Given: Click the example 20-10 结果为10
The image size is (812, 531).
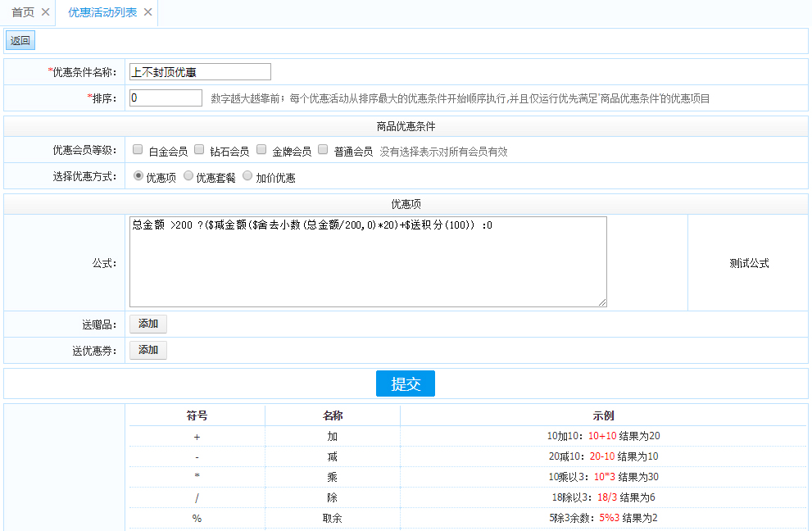Looking at the screenshot, I should pos(603,457).
